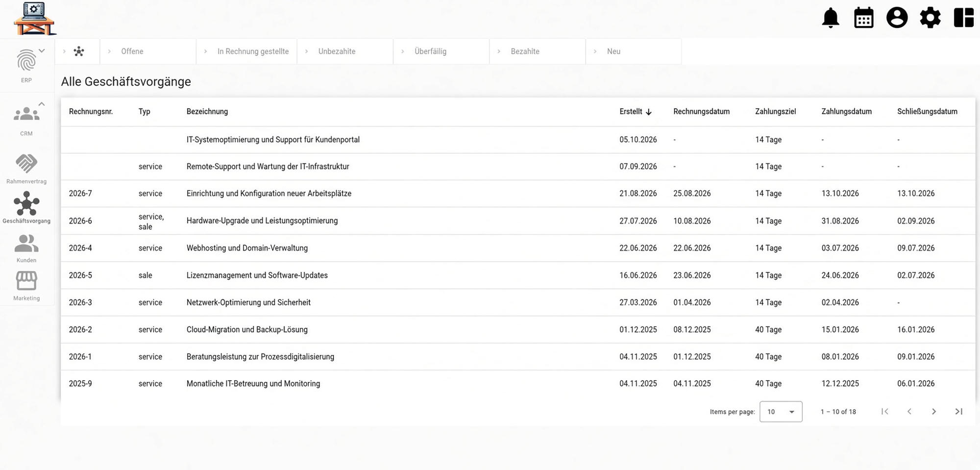Open the notifications bell icon

coord(831,18)
